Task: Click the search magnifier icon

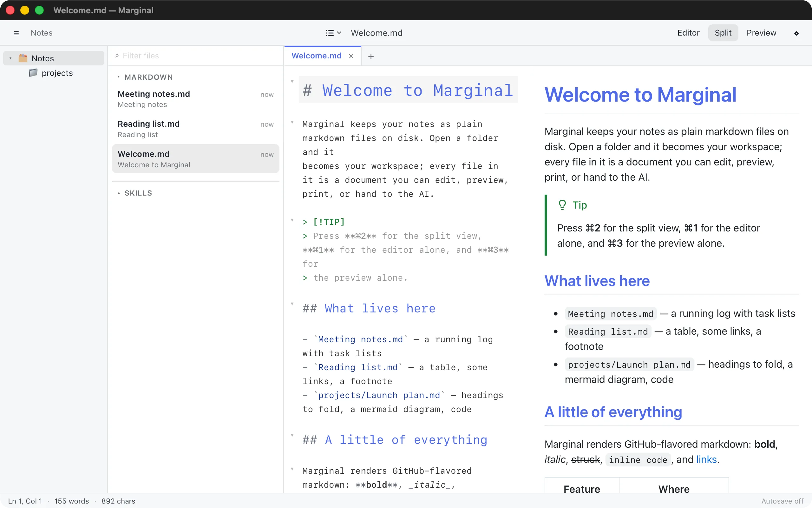Action: click(x=117, y=56)
